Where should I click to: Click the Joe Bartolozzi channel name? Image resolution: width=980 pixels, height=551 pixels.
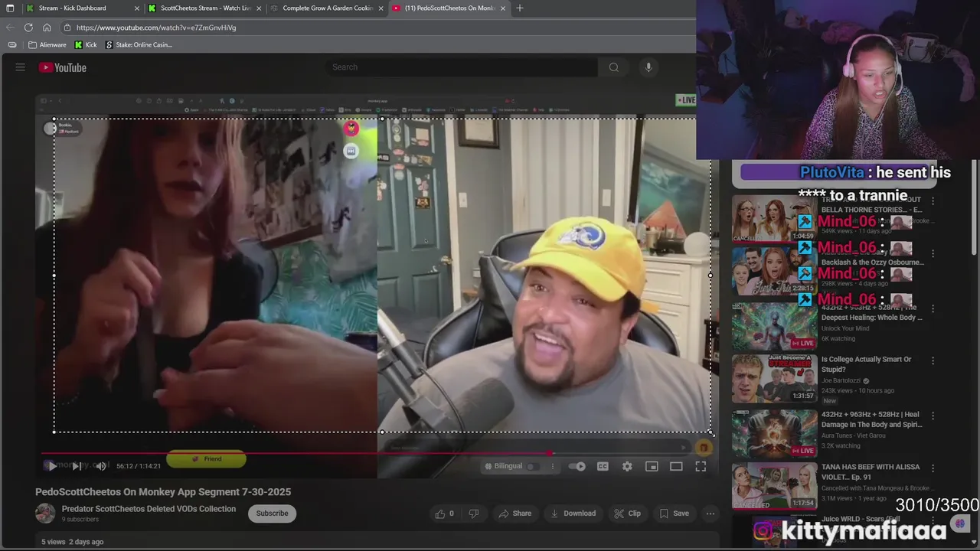point(841,380)
